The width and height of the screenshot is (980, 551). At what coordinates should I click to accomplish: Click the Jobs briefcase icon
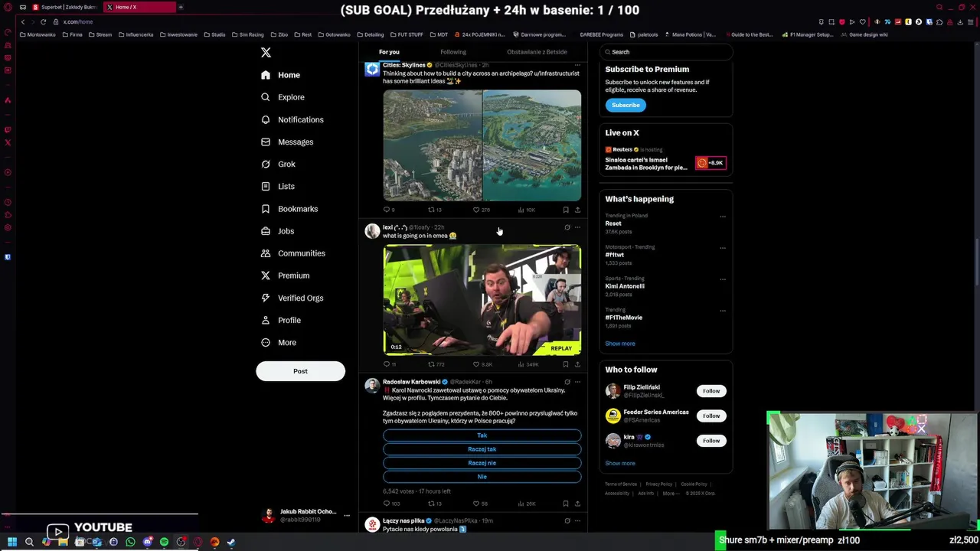(266, 231)
